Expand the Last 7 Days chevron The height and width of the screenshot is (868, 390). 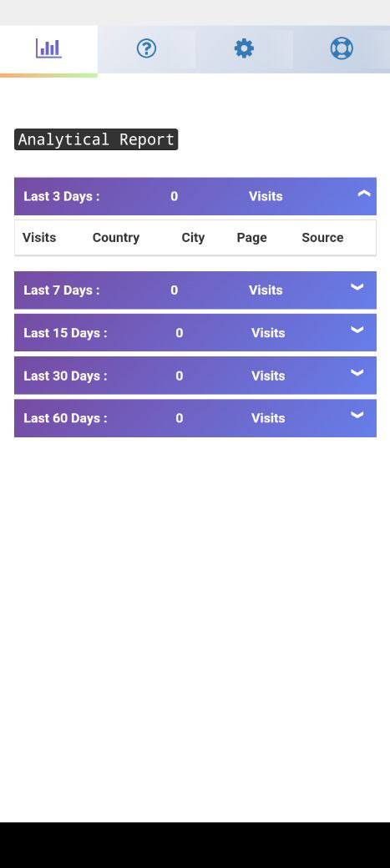click(357, 287)
